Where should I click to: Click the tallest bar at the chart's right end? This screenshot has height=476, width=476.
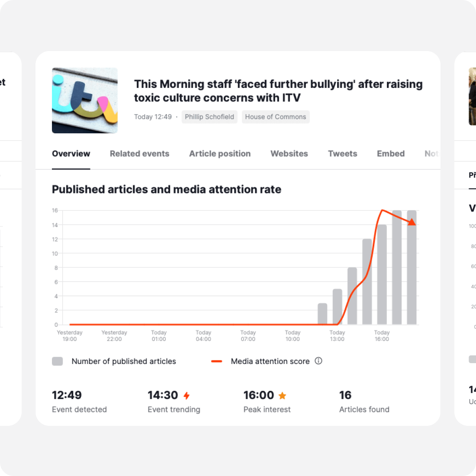pos(412,268)
